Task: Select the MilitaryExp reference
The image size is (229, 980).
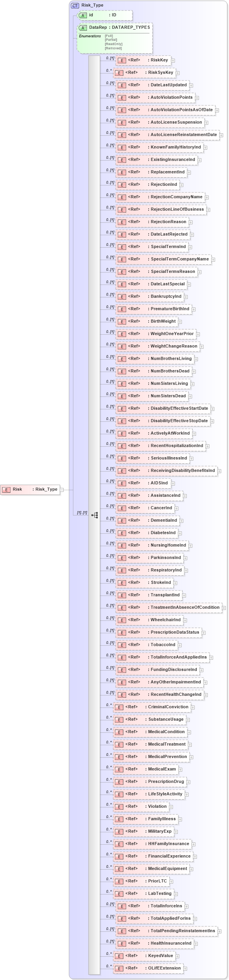Action: click(x=143, y=832)
